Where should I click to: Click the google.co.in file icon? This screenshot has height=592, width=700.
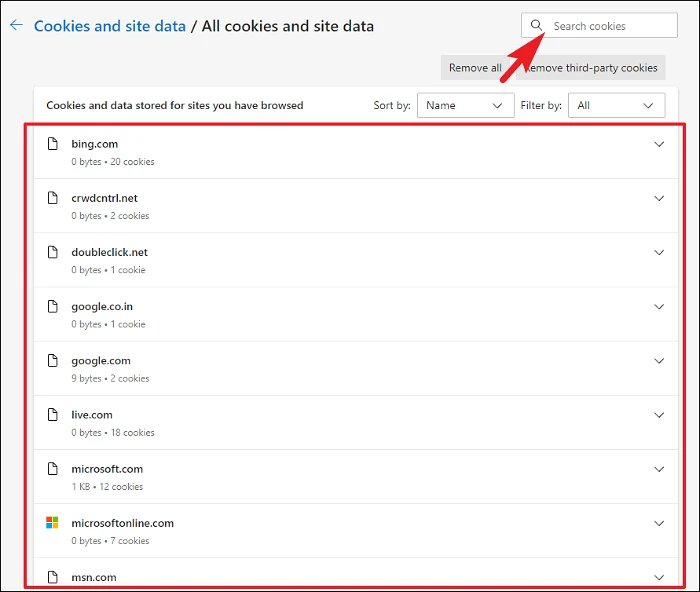53,306
